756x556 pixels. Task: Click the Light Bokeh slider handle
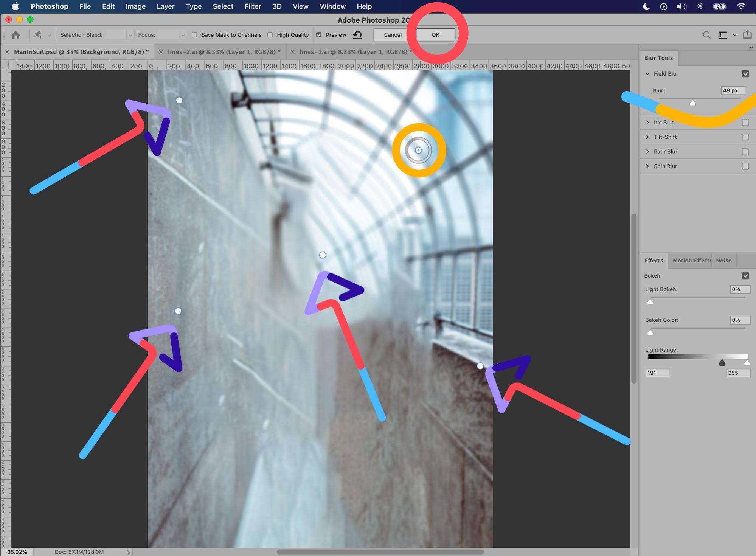[x=650, y=301]
